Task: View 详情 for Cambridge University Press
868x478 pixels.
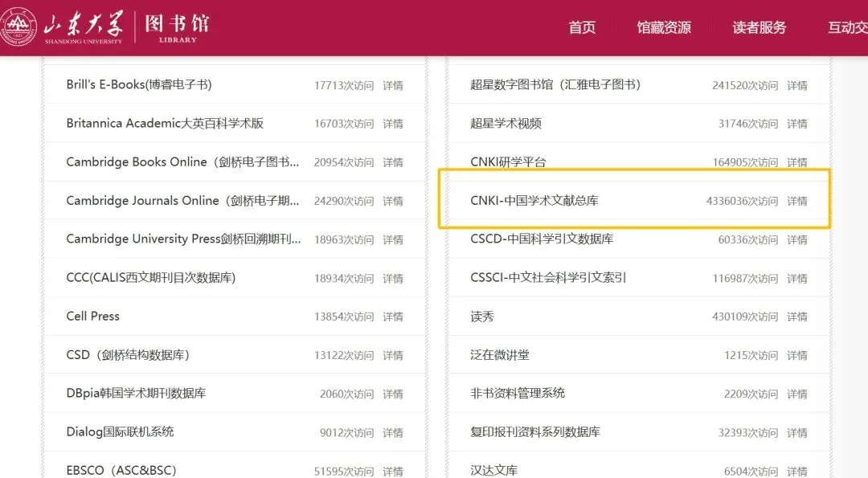Action: (393, 239)
